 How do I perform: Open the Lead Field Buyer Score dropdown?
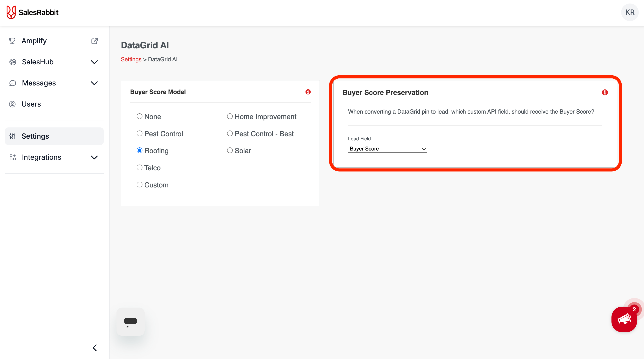[387, 149]
